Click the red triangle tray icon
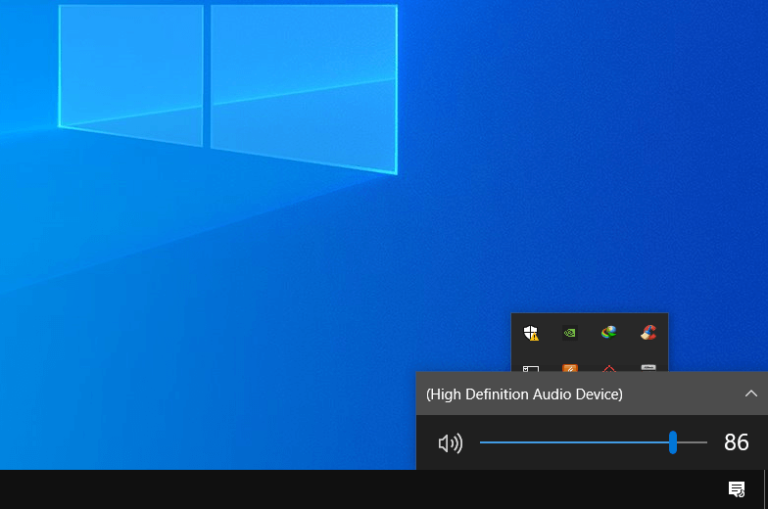The width and height of the screenshot is (768, 509). [609, 368]
